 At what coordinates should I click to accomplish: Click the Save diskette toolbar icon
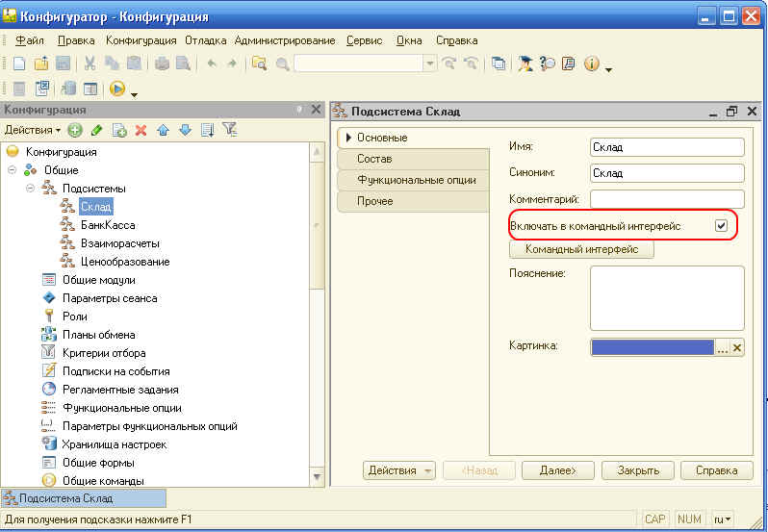point(64,63)
